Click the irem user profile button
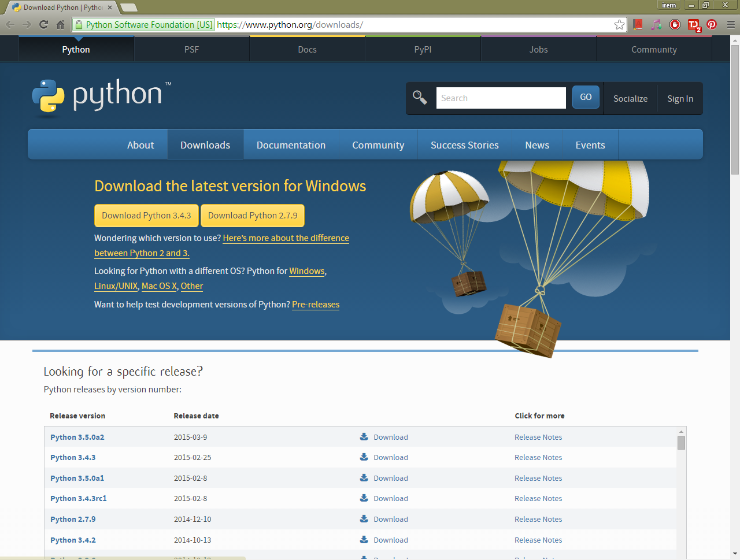Screen dimensions: 740x560 click(x=669, y=5)
